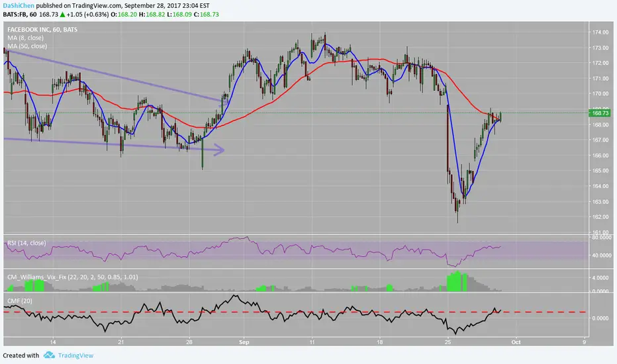Click the Sep label on time axis
Viewport: 617px width, 364px height.
pyautogui.click(x=244, y=342)
